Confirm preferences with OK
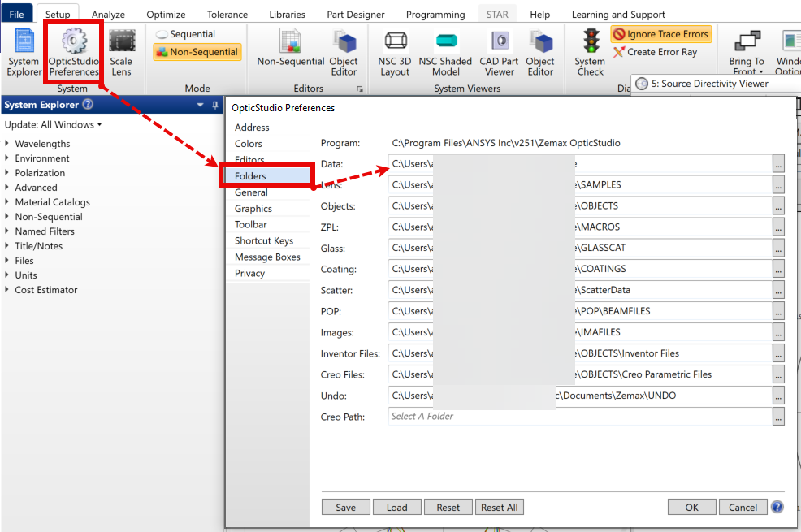Viewport: 801px width, 532px height. (x=691, y=508)
